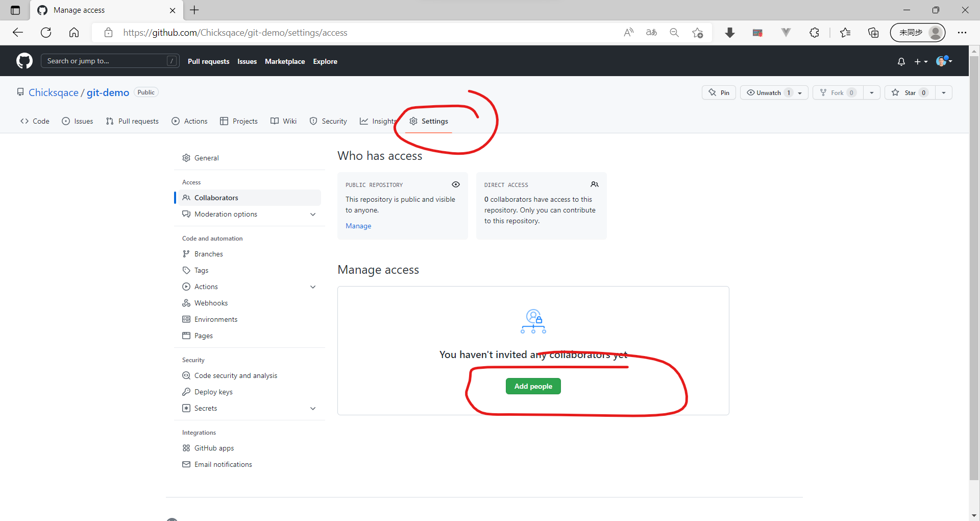Viewport: 980px width, 521px height.
Task: Click the Manage visibility link
Action: coord(358,226)
